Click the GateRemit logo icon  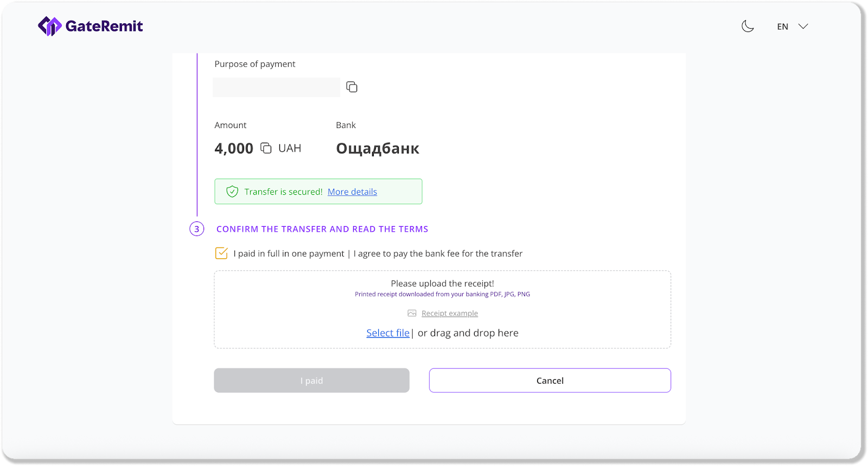(x=49, y=26)
